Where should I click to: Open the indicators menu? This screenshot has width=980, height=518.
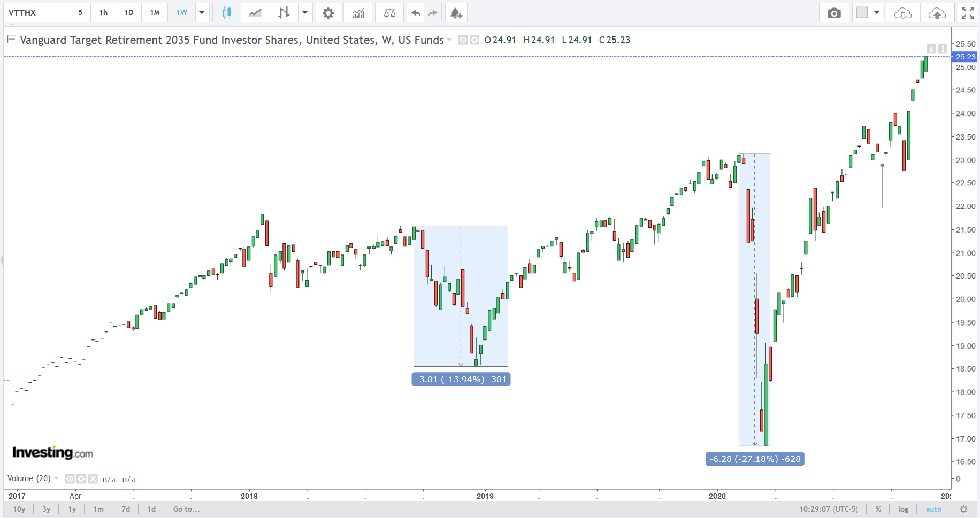pyautogui.click(x=358, y=13)
